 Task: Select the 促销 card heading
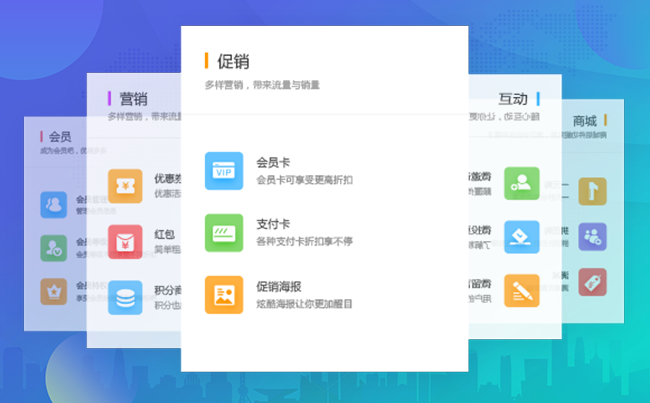point(233,61)
